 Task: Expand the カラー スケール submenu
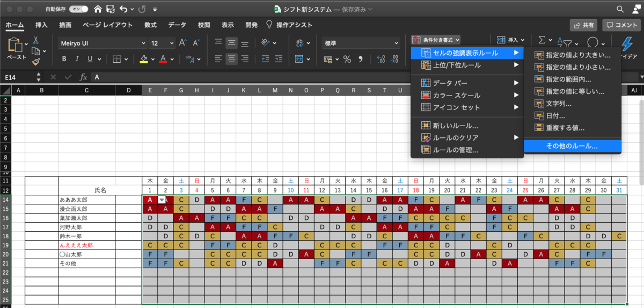pyautogui.click(x=467, y=95)
